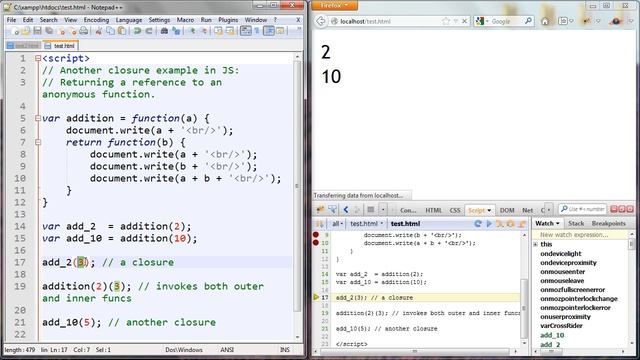Screen dimensions: 640x360
Task: Click the Open file icon in Notepad++
Action: 26,31
